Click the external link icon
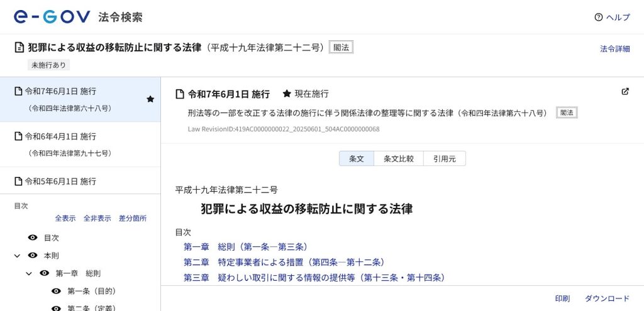644x311 pixels. pos(625,92)
